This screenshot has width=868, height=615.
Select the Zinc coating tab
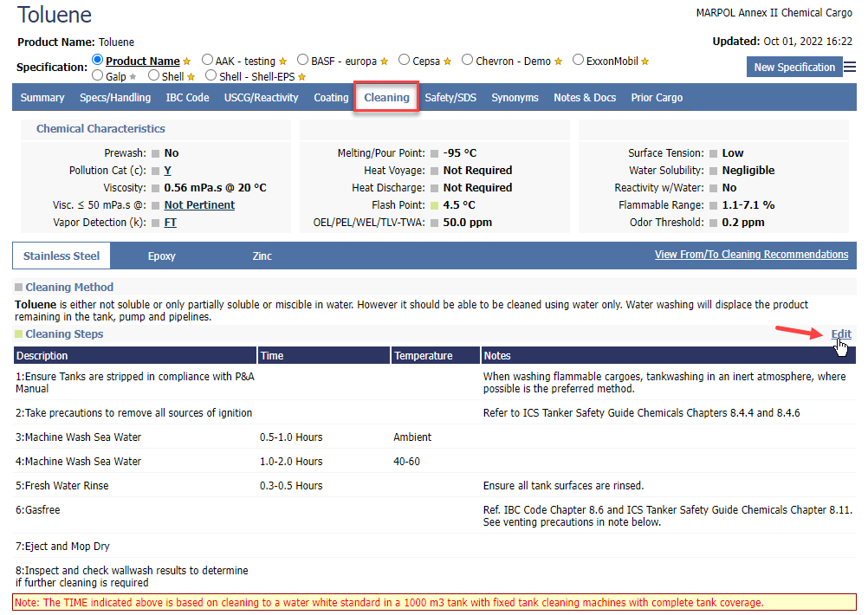coord(262,256)
